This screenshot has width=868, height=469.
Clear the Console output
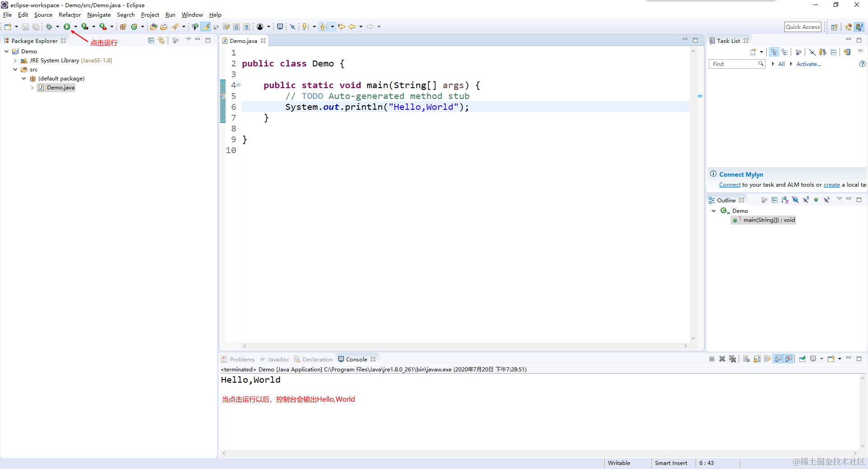746,359
